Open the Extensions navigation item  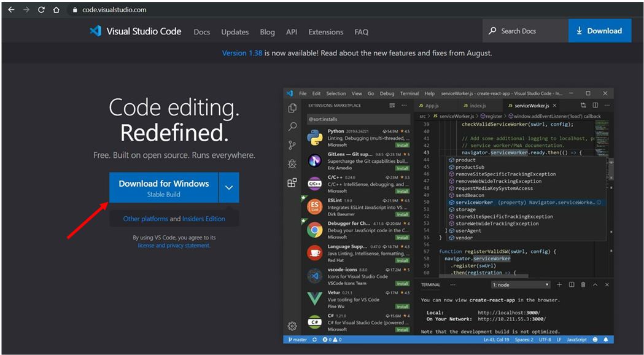[x=325, y=32]
